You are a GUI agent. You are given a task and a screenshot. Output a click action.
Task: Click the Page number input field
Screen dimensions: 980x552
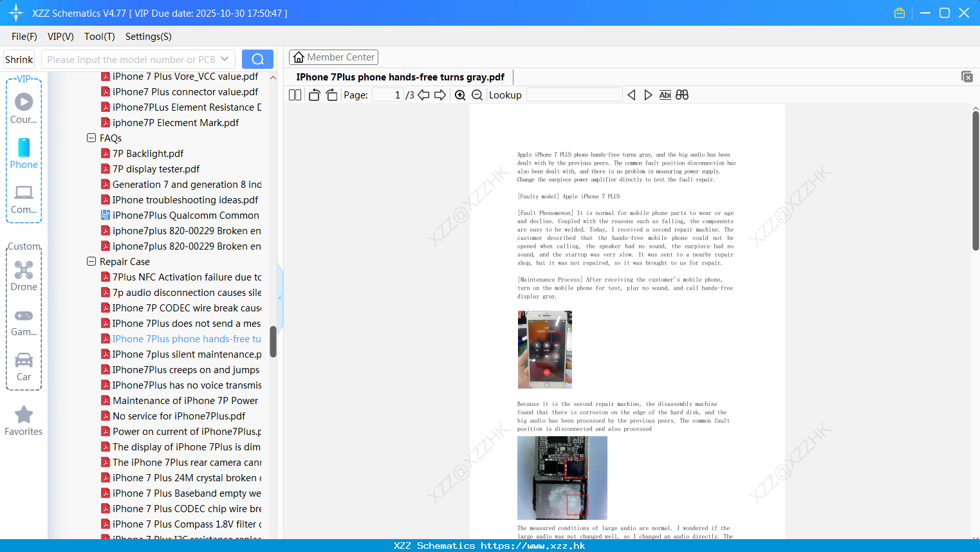click(388, 95)
